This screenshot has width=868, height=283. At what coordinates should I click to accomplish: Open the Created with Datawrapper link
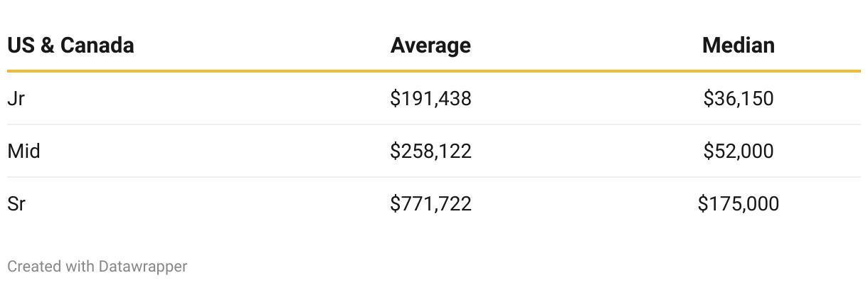97,267
